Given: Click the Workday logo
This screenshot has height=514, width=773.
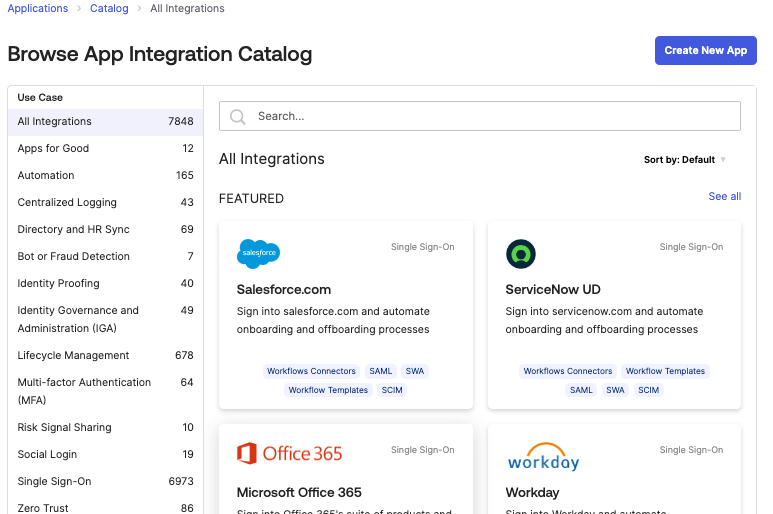Looking at the screenshot, I should 543,457.
